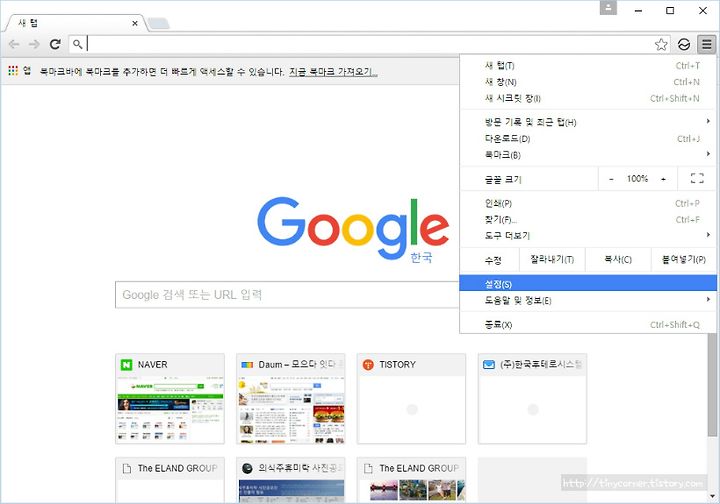720x504 pixels.
Task: Decrease zoom with the minus button
Action: point(611,179)
